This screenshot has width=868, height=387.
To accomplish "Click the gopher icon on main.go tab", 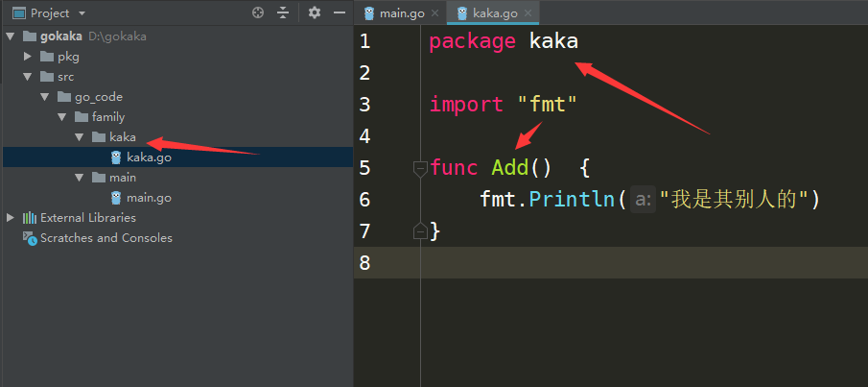I will point(369,13).
